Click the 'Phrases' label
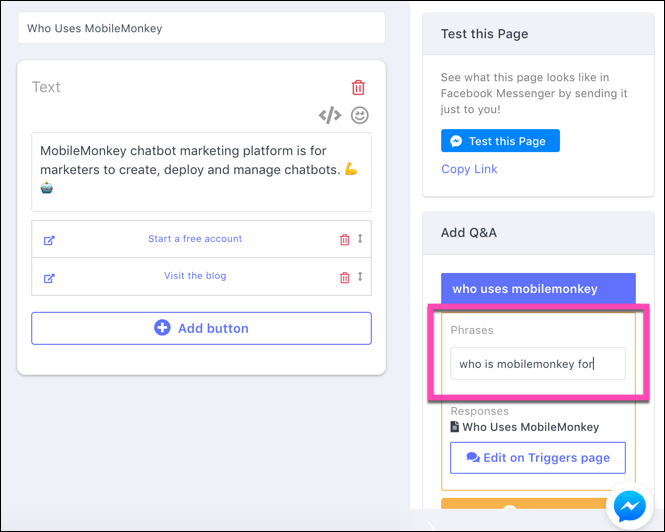665x532 pixels. [x=472, y=330]
